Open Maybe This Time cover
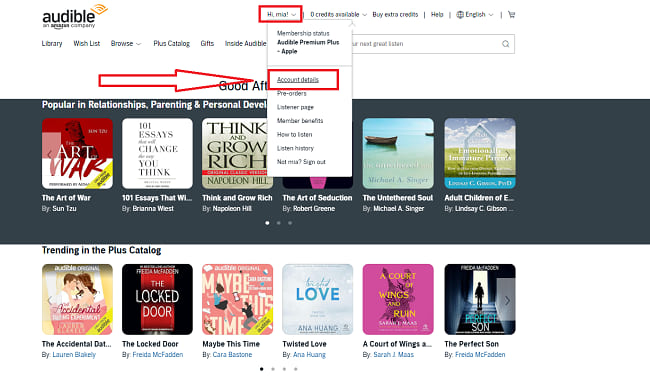The width and height of the screenshot is (650, 392). [238, 300]
